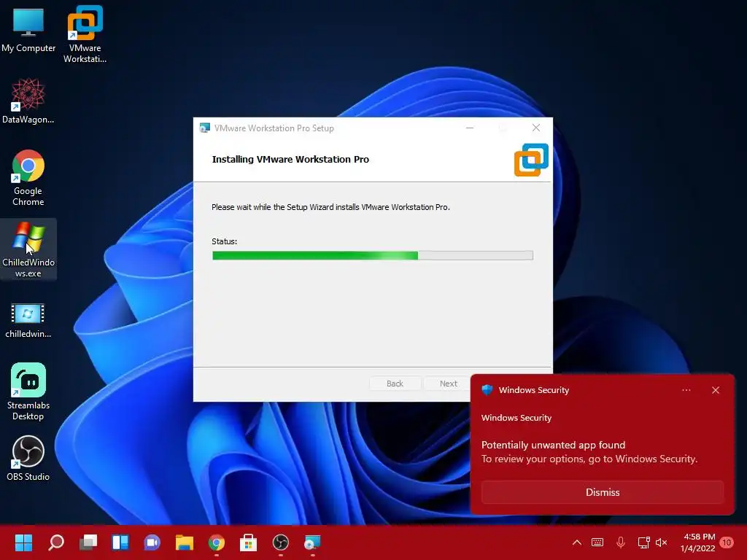Select the ChilledWindows.exe desktop icon
Viewport: 747px width, 560px height.
(x=28, y=249)
